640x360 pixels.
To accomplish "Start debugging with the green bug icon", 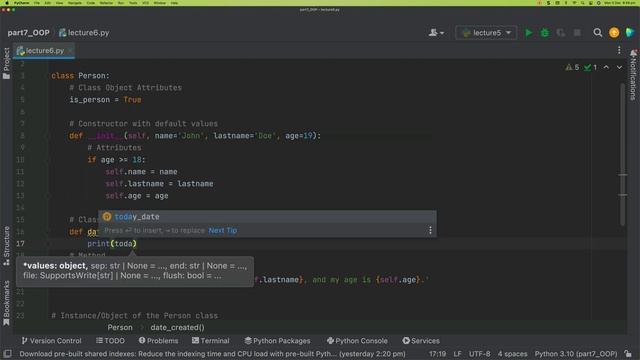I will coord(544,33).
